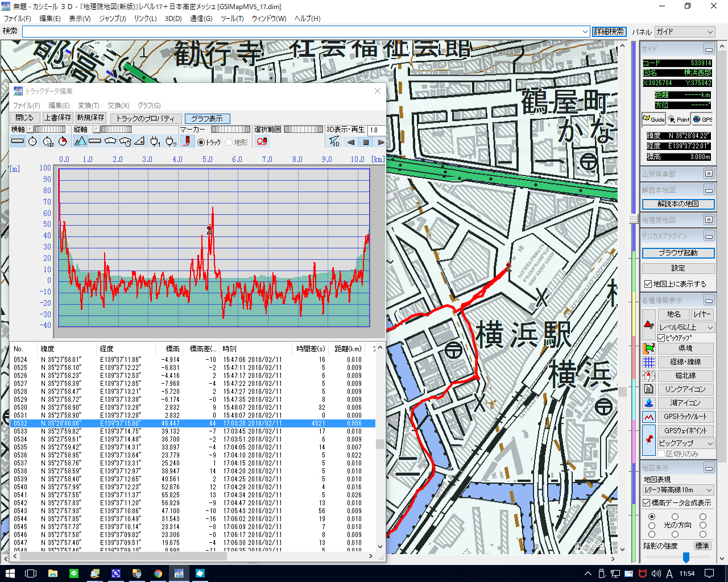Select the elevation profile mountain icon

[80, 142]
